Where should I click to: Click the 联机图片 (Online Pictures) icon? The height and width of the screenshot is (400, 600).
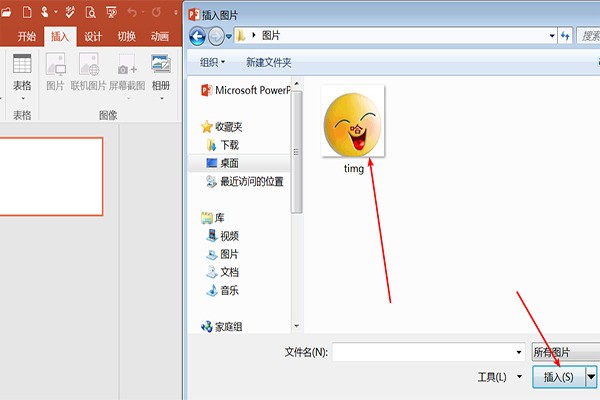(x=89, y=71)
